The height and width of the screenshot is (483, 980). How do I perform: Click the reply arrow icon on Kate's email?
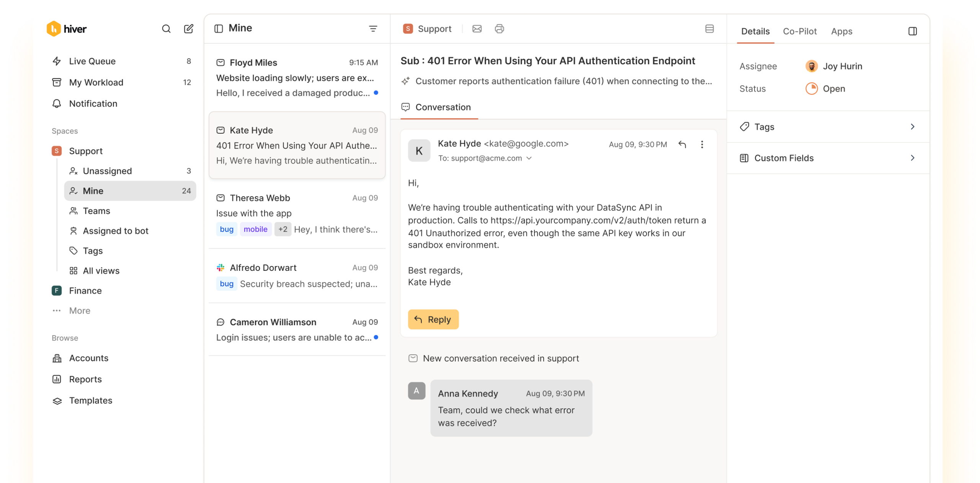[682, 144]
